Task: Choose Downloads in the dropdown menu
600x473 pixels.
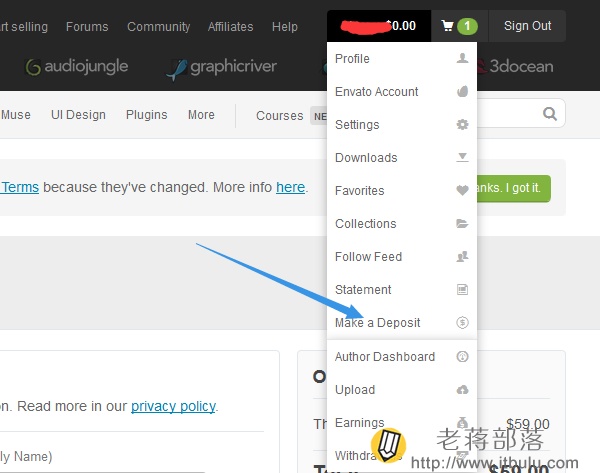Action: coord(402,157)
